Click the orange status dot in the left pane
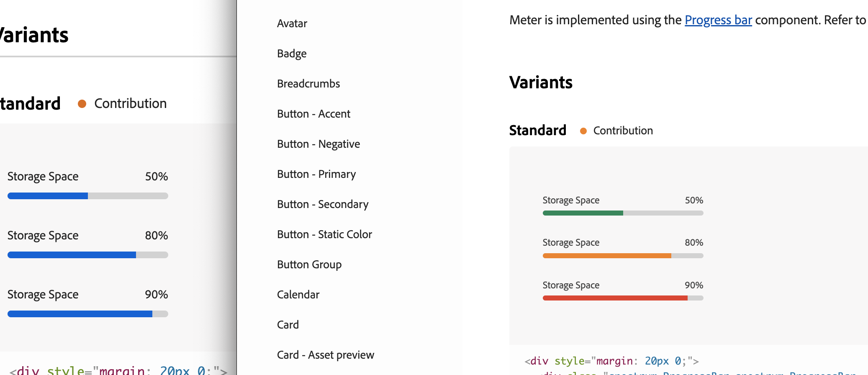The image size is (868, 375). (82, 104)
